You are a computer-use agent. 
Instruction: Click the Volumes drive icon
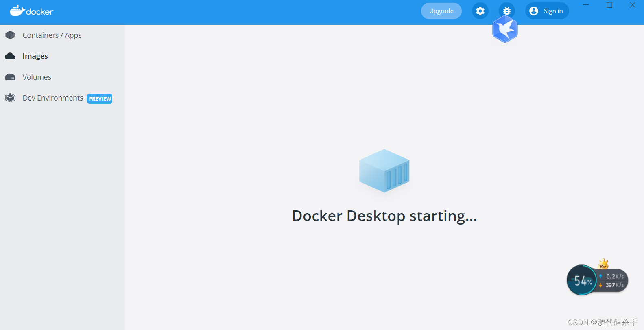tap(10, 77)
